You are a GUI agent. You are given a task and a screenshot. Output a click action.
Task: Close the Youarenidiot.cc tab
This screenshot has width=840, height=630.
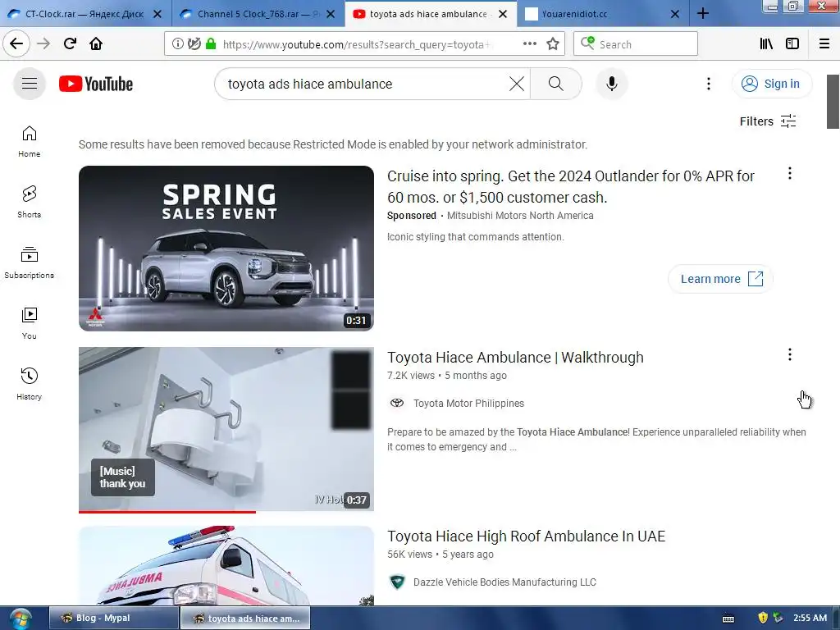click(x=675, y=14)
